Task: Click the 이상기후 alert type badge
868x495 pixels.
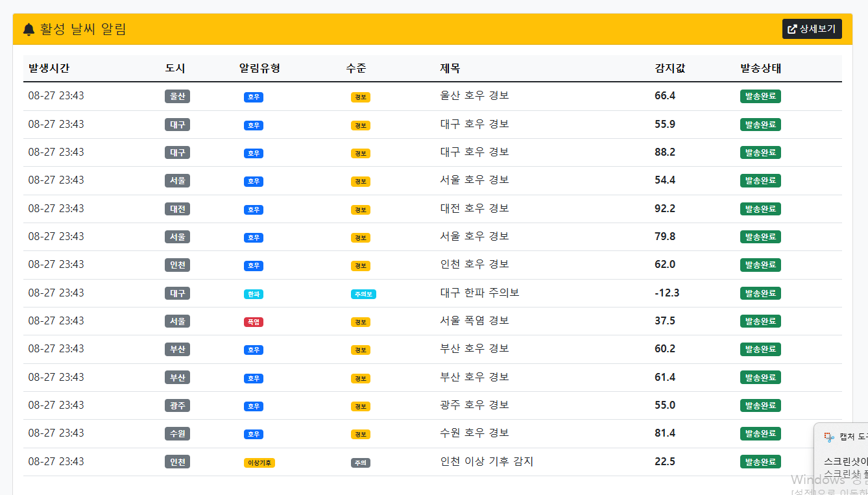Action: pos(259,463)
